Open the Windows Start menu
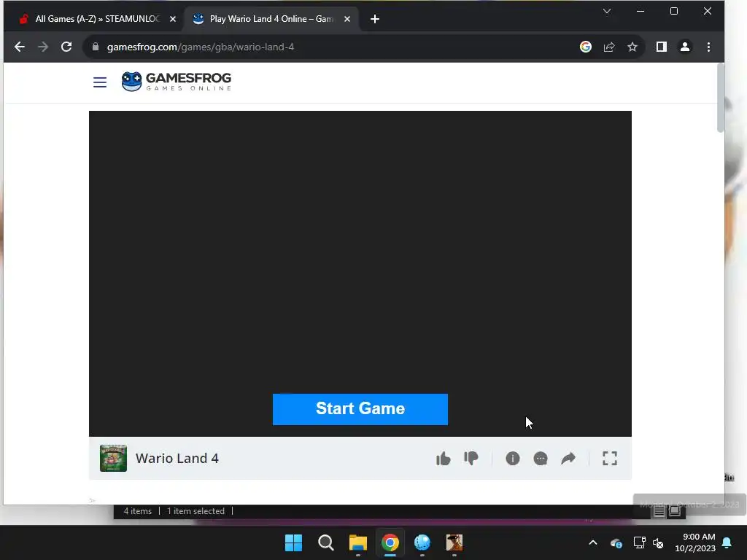747x560 pixels. click(293, 542)
